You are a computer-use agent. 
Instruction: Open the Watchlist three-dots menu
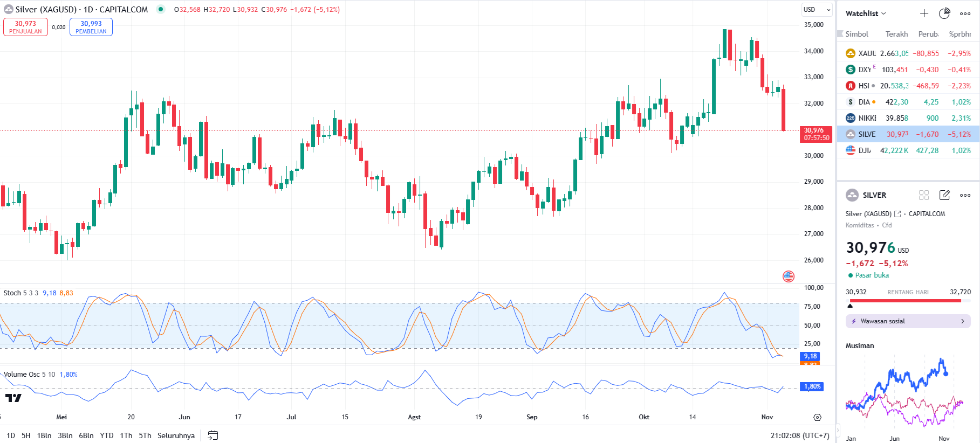965,13
